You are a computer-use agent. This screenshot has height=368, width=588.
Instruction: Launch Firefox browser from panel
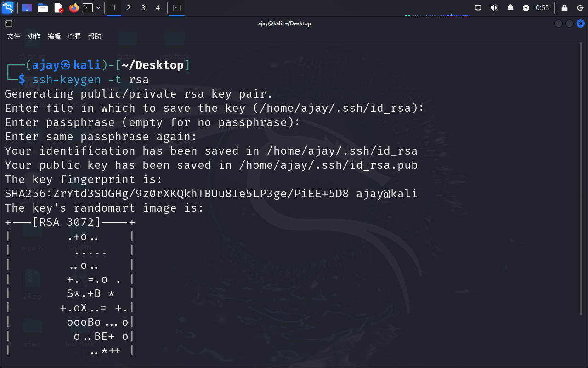pos(73,8)
